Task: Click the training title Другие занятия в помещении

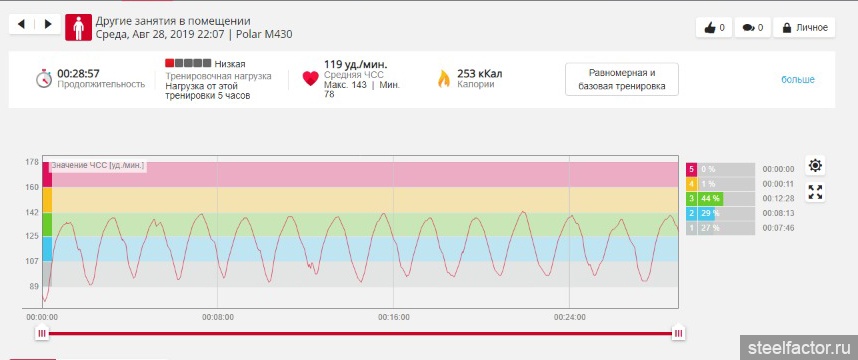Action: click(x=173, y=21)
